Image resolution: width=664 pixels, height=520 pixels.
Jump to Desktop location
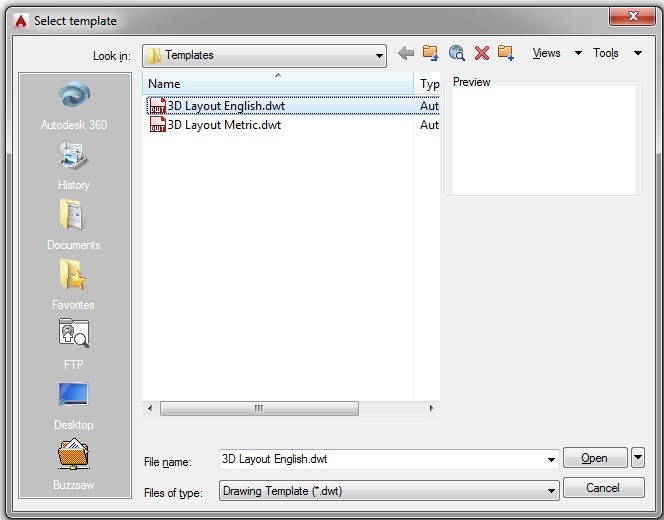74,406
